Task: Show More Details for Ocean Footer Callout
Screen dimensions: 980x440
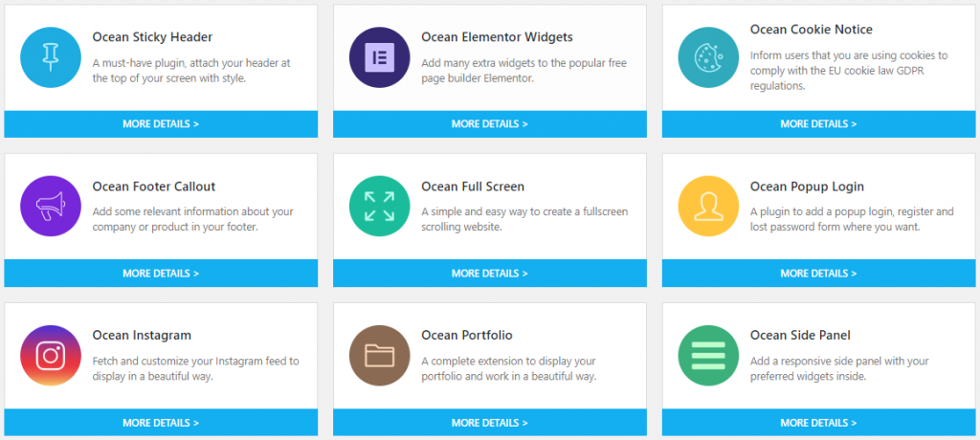Action: pos(161,274)
